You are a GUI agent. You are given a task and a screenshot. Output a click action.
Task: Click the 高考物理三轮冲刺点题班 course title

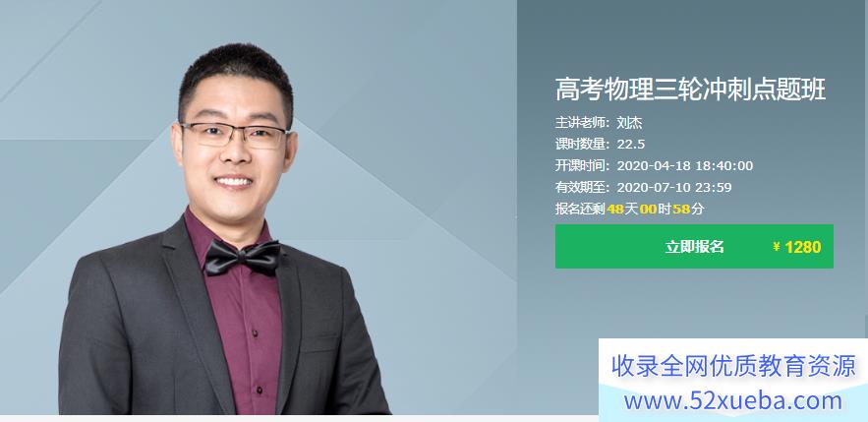690,90
